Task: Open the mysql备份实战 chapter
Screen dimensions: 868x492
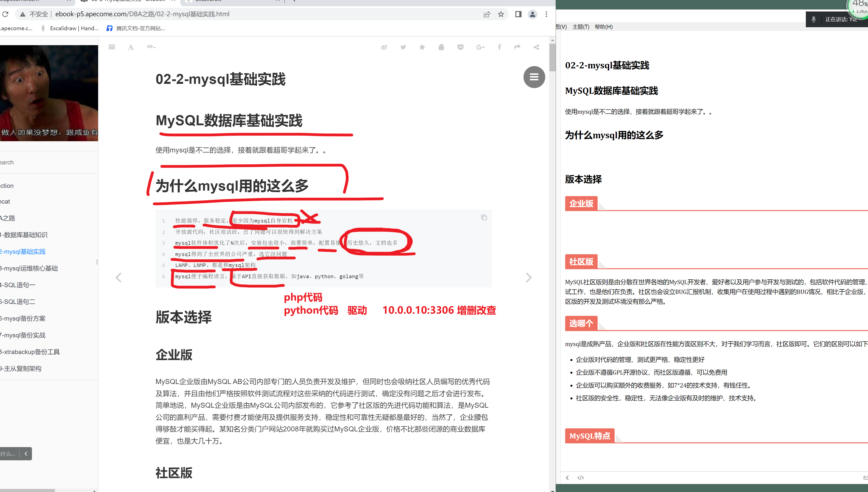Action: [x=23, y=335]
